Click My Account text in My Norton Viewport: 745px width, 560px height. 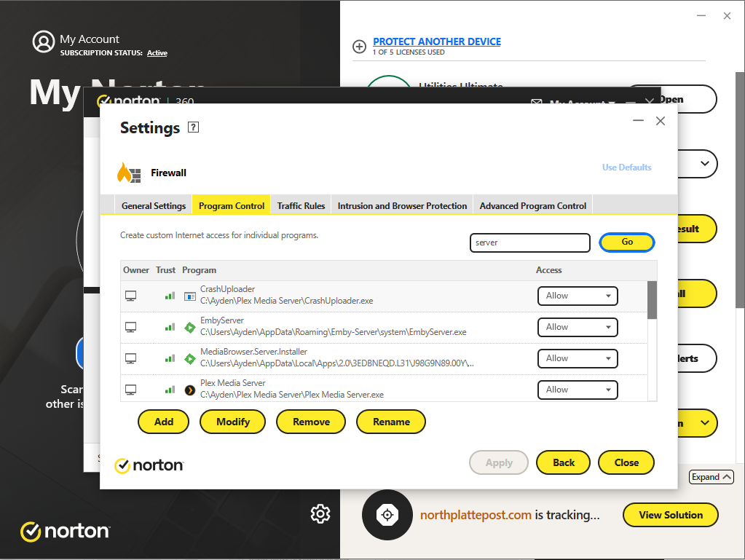point(90,39)
